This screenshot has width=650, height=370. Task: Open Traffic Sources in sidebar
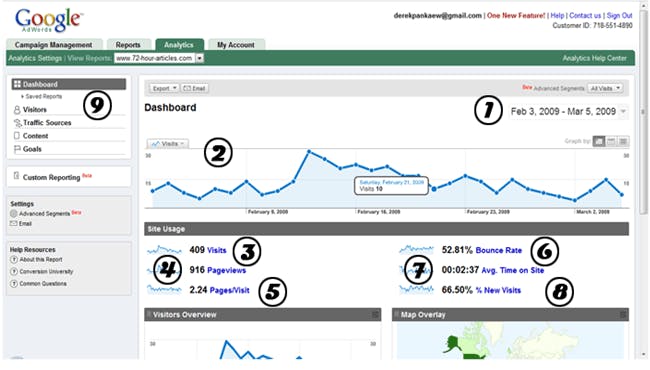47,123
